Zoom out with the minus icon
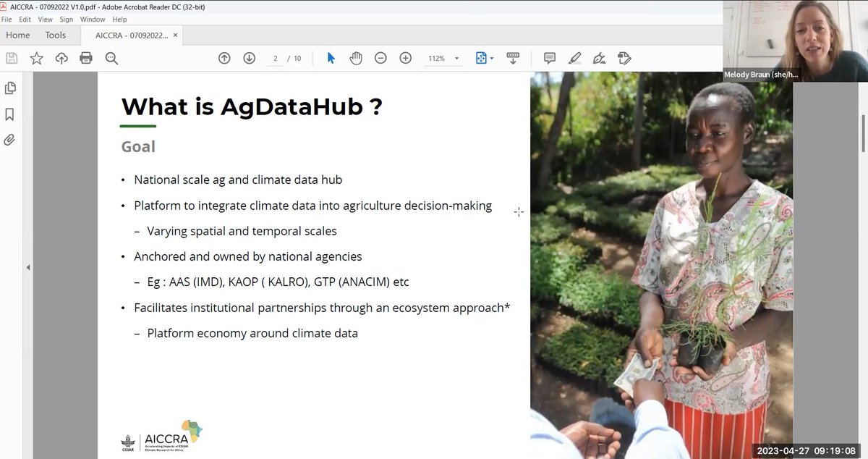This screenshot has height=459, width=868. pos(380,58)
